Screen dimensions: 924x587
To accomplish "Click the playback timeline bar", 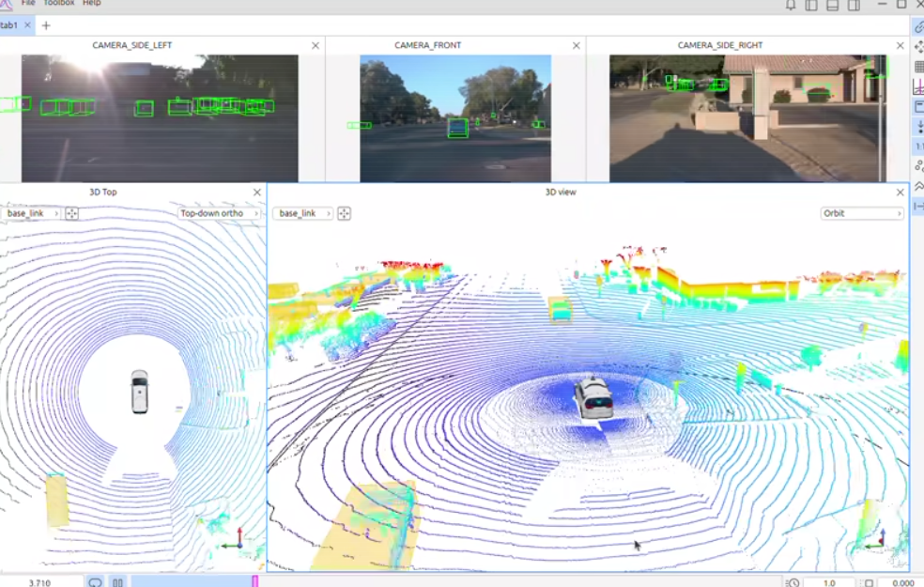I will tap(456, 581).
